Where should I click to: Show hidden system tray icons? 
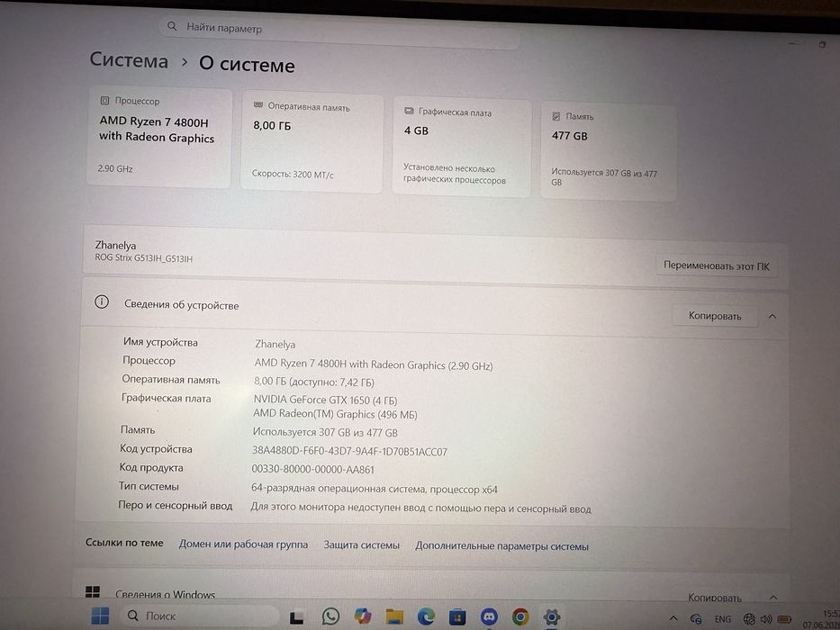673,618
